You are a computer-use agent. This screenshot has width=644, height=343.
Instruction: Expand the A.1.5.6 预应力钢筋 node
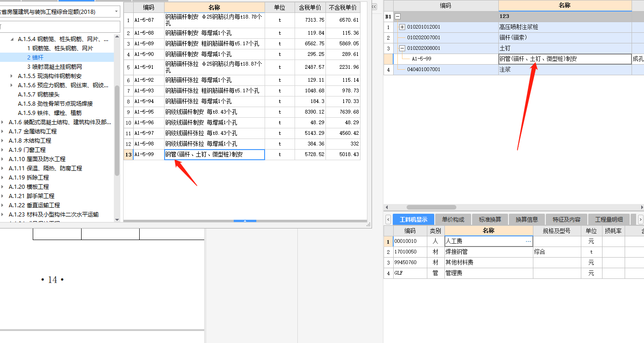12,85
